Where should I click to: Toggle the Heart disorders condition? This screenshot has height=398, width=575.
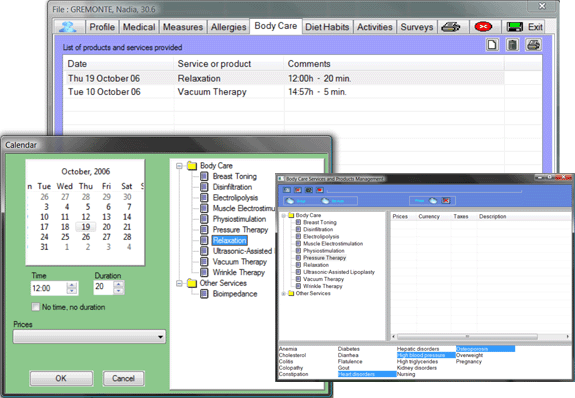pyautogui.click(x=367, y=374)
